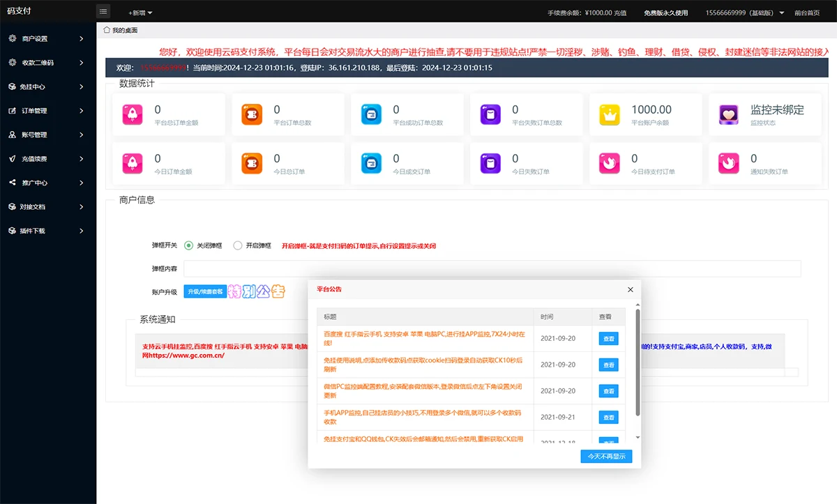Click the orange ticket 平台订单总数 icon
837x504 pixels.
252,114
